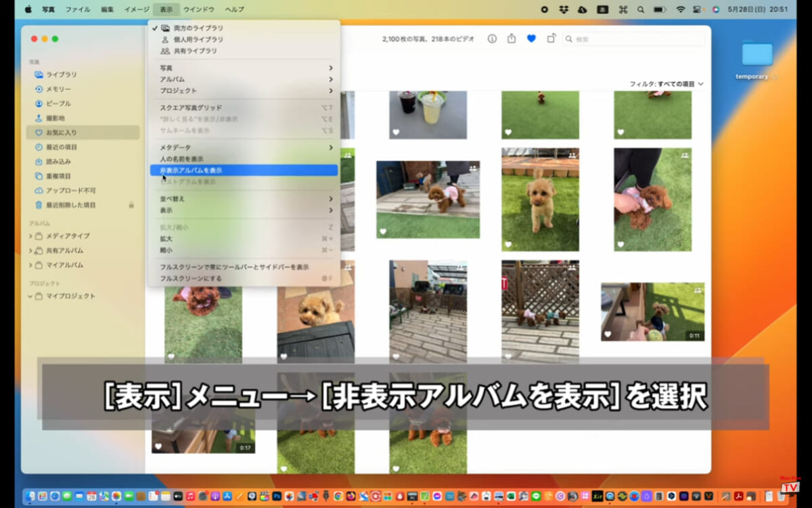Click the 2,100枚の写真、218本のビデオ count text
The height and width of the screenshot is (508, 812).
[429, 39]
